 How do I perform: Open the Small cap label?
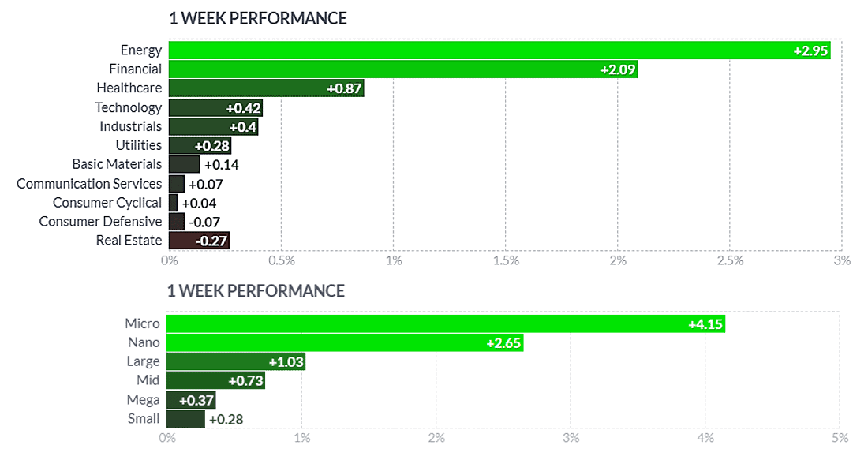(x=144, y=419)
